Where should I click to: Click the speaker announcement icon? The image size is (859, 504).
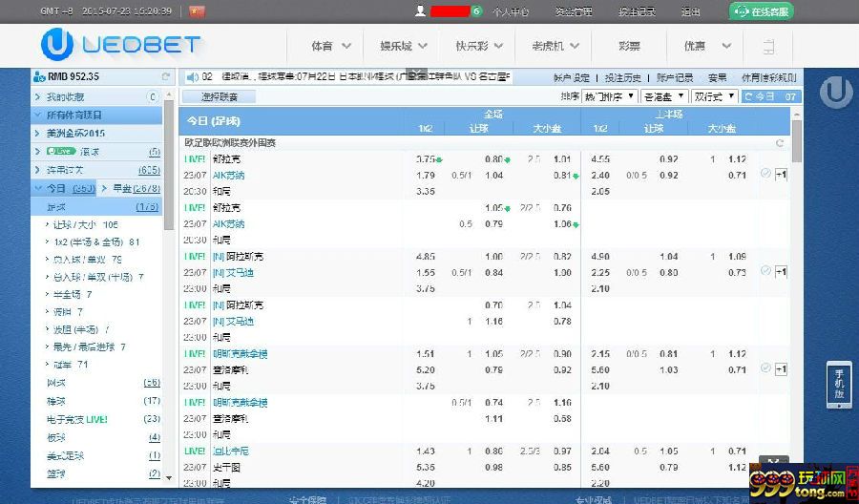pyautogui.click(x=192, y=77)
